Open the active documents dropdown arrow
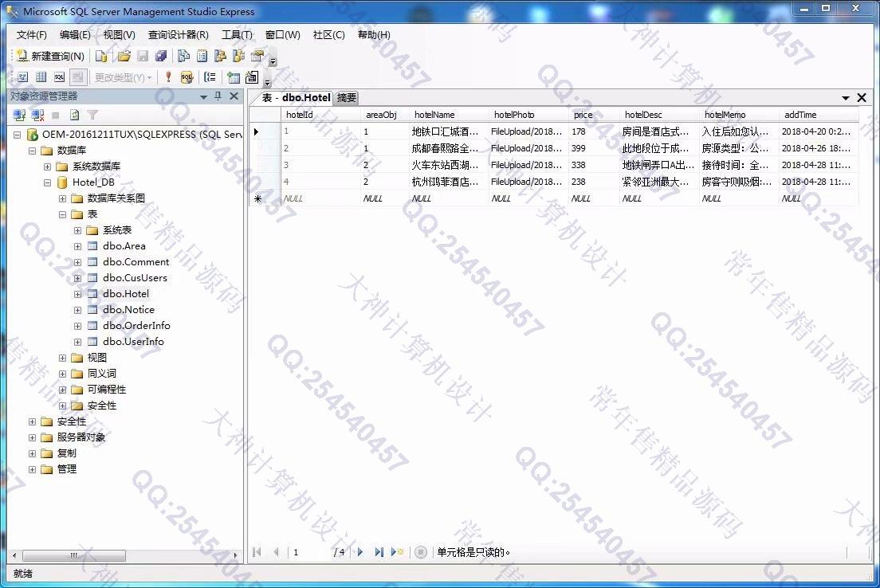Image resolution: width=880 pixels, height=588 pixels. (x=846, y=98)
